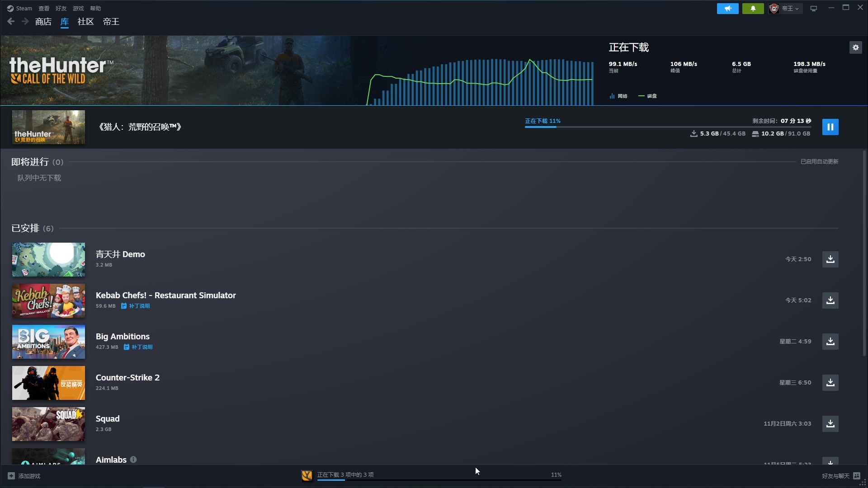Viewport: 868px width, 488px height.
Task: Click the Kebab Chefs! thumbnail
Action: click(x=48, y=300)
